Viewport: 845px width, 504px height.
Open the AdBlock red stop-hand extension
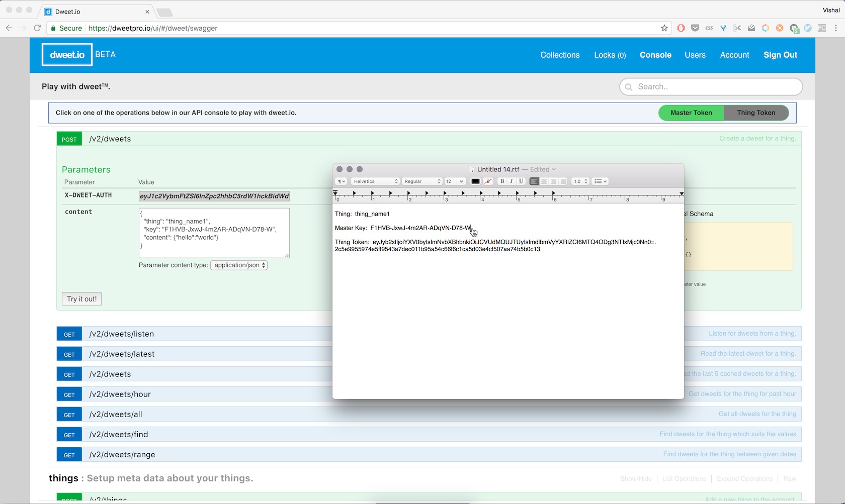click(681, 28)
